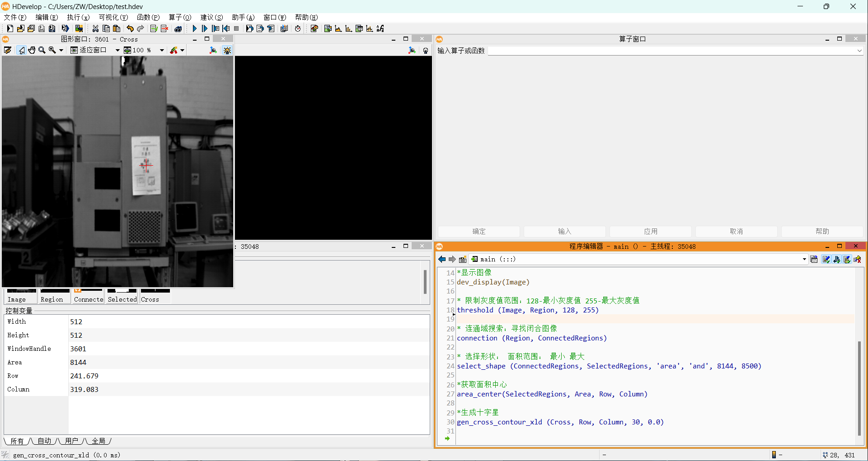Click the 应用 button
Screen dimensions: 868x461
click(650, 231)
